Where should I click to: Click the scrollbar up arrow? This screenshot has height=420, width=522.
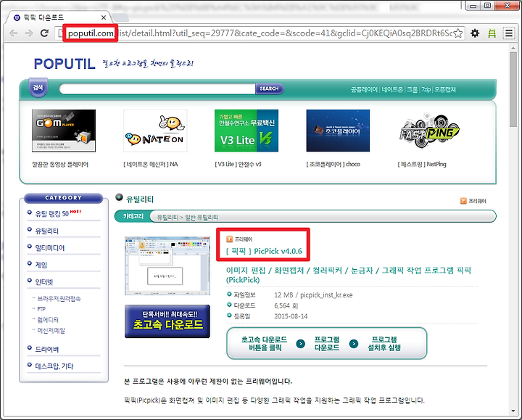coord(513,48)
